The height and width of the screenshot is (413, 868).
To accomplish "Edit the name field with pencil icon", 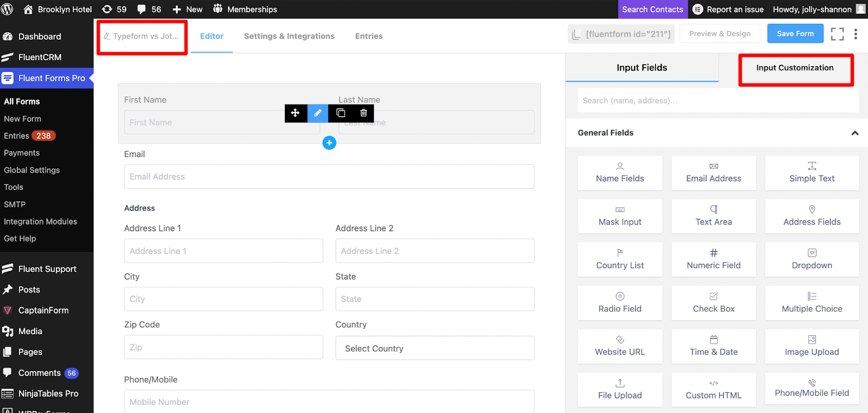I will 318,113.
